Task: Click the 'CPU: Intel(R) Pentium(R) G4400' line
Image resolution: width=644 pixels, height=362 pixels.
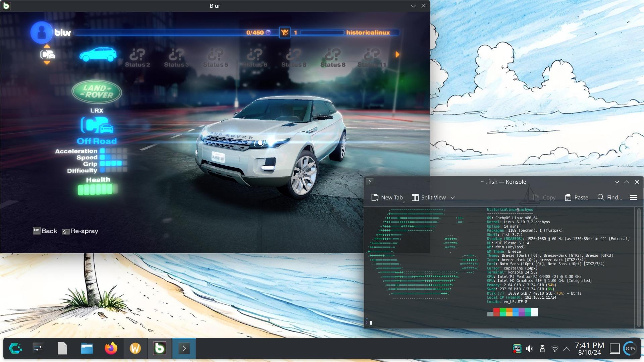Action: [534, 277]
